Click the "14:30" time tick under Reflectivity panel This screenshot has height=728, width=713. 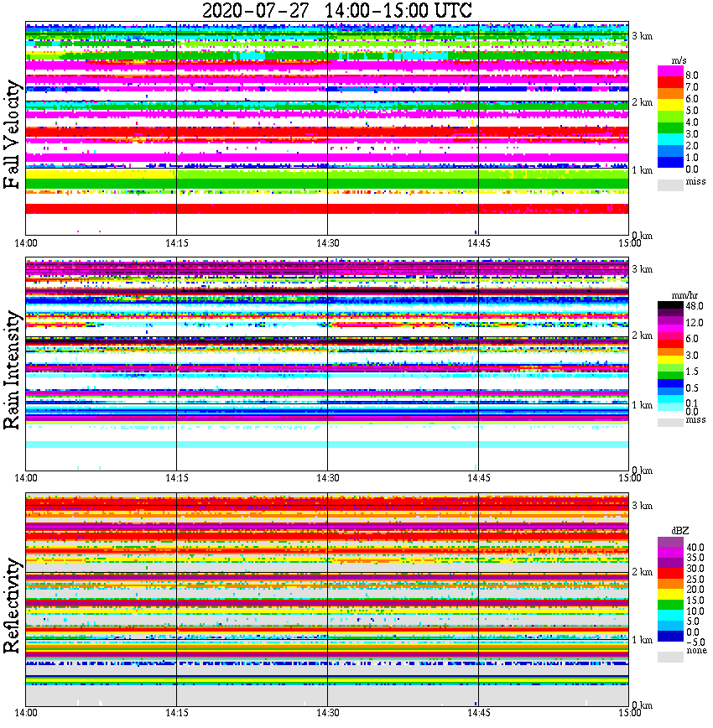(328, 713)
